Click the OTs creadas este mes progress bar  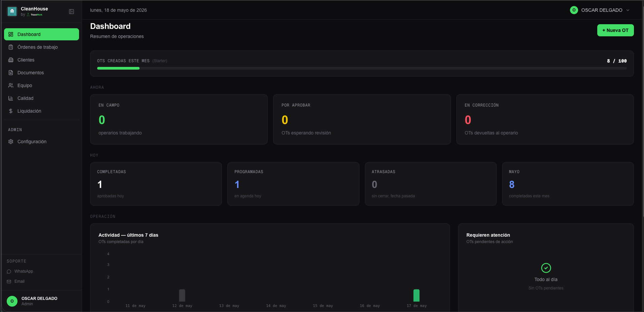coord(362,68)
